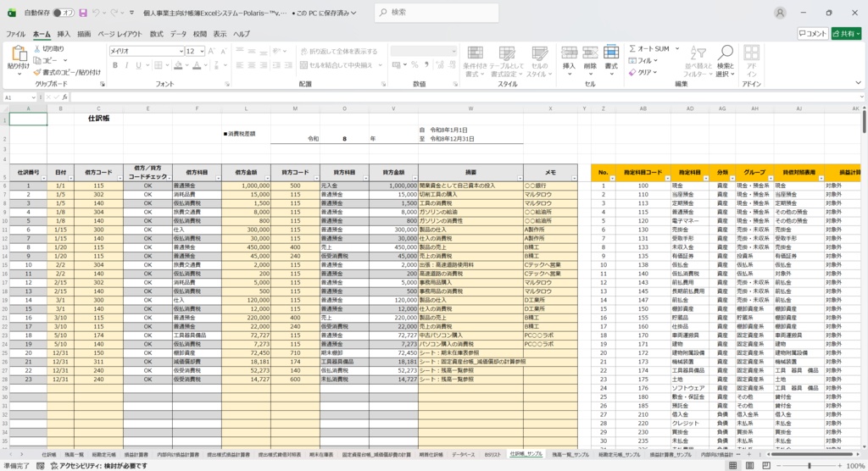The image size is (868, 471).
Task: Click the add new sheet plus button
Action: (x=748, y=454)
